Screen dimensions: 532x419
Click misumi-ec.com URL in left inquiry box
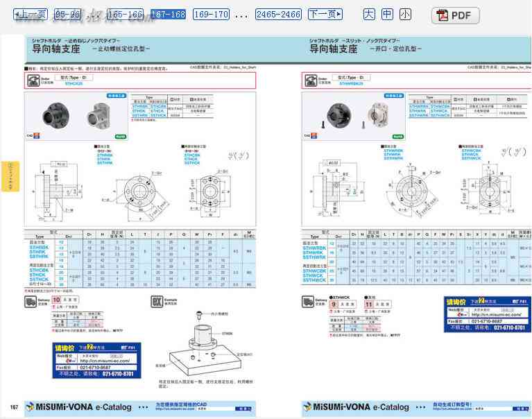point(105,361)
